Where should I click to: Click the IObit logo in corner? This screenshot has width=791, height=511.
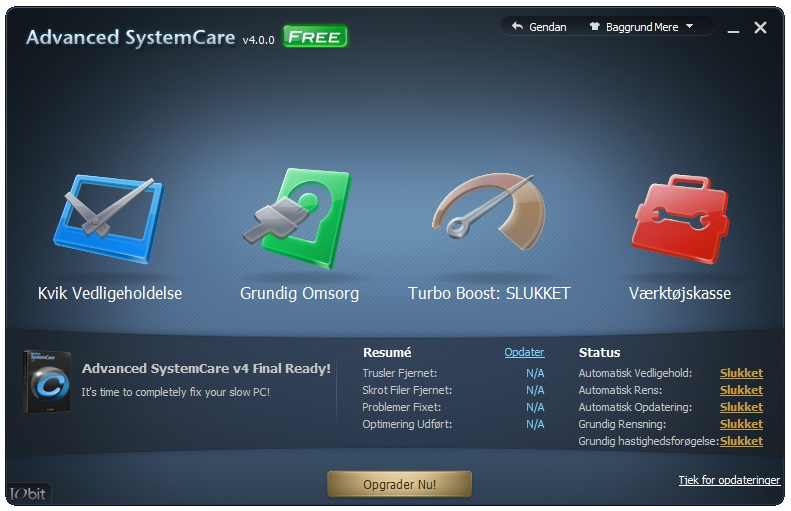(x=28, y=493)
